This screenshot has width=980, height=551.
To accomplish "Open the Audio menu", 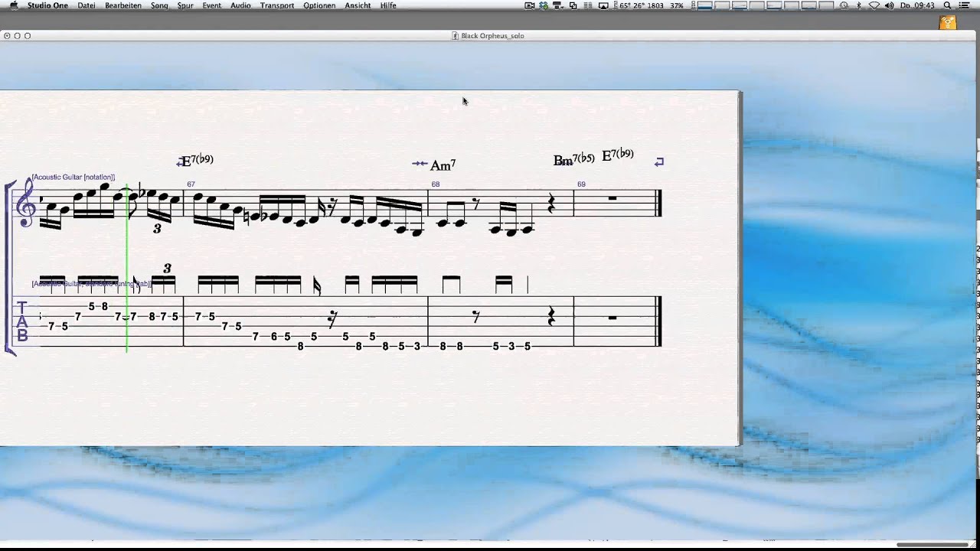I will coord(240,5).
